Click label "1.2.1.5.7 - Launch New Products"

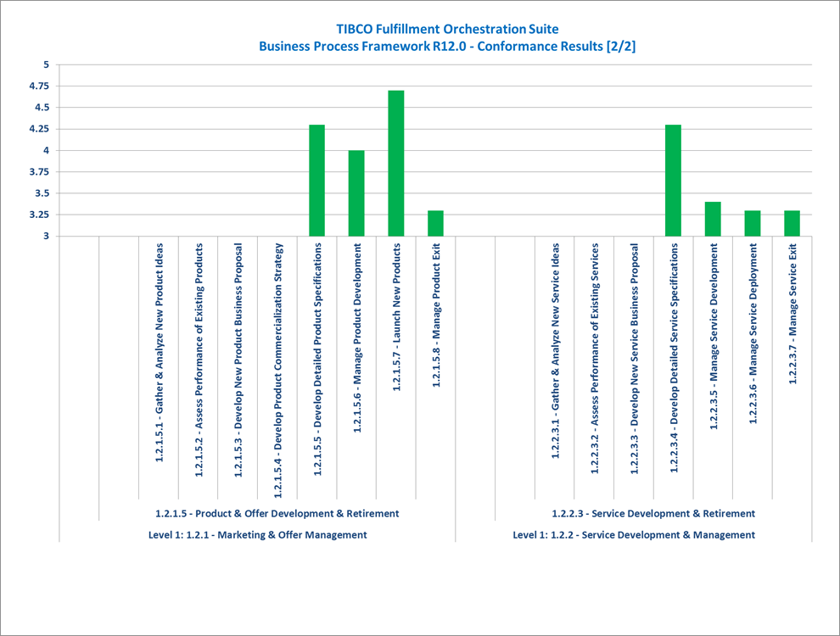[x=397, y=317]
